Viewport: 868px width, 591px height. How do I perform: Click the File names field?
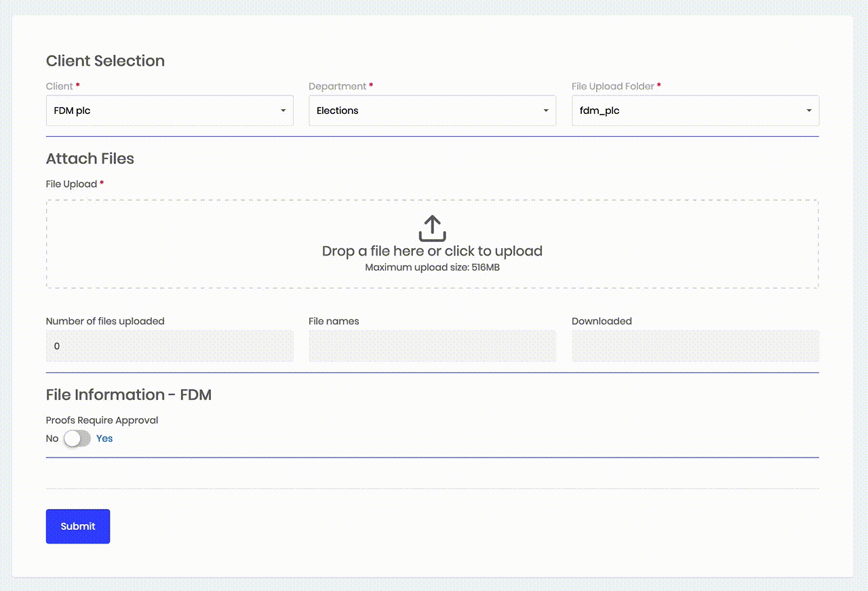432,346
